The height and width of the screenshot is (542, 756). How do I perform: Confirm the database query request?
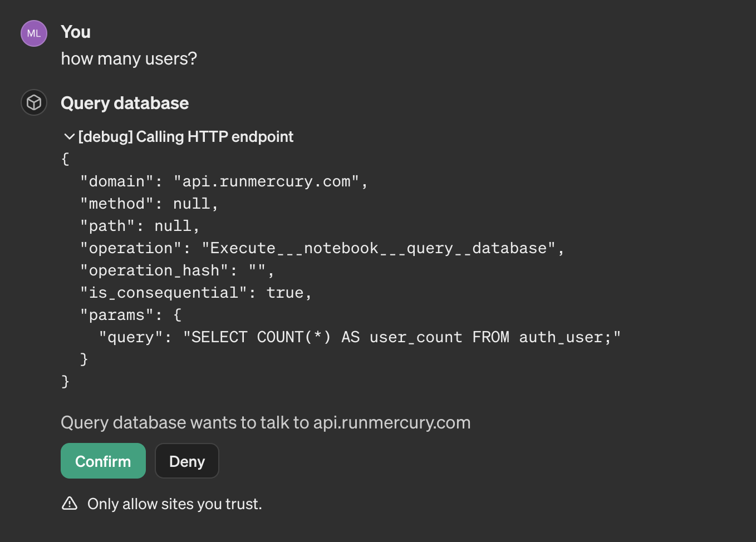click(x=103, y=461)
